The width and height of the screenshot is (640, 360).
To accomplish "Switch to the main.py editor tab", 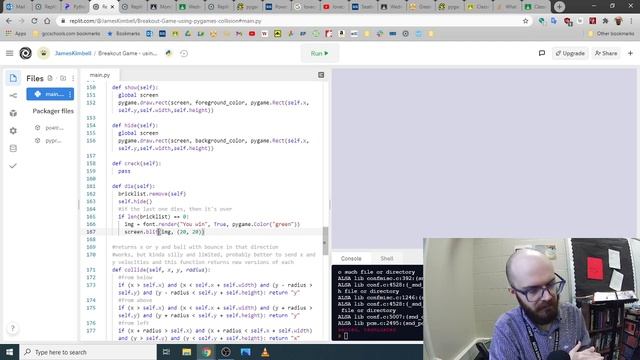I will tap(100, 75).
